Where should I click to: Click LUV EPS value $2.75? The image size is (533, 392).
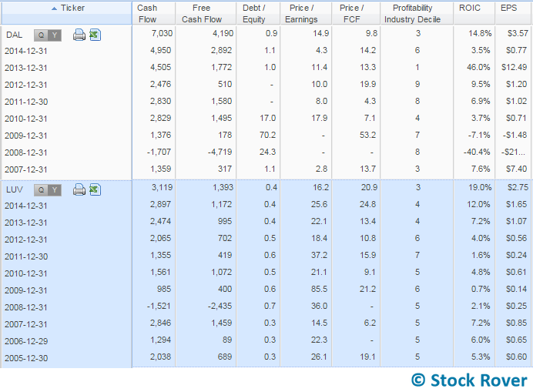pyautogui.click(x=518, y=187)
